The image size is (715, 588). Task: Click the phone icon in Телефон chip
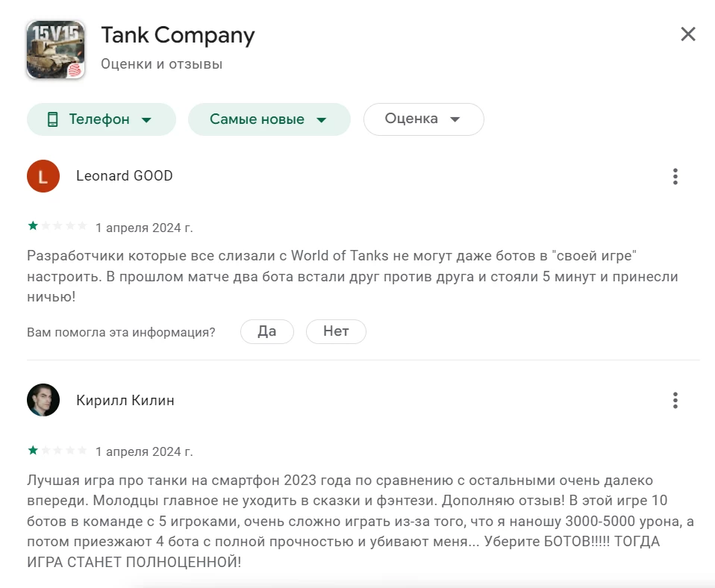(x=53, y=119)
